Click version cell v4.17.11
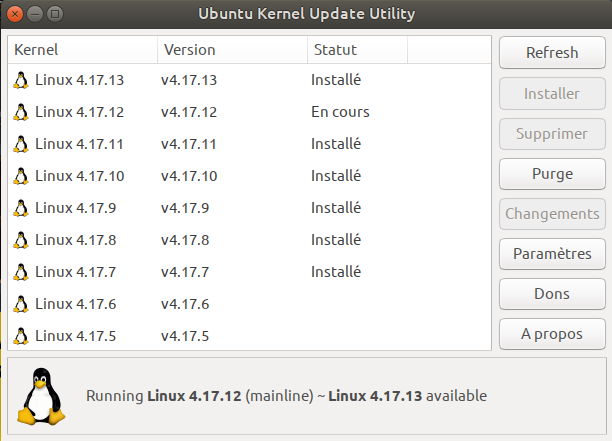This screenshot has height=441, width=612. tap(189, 144)
